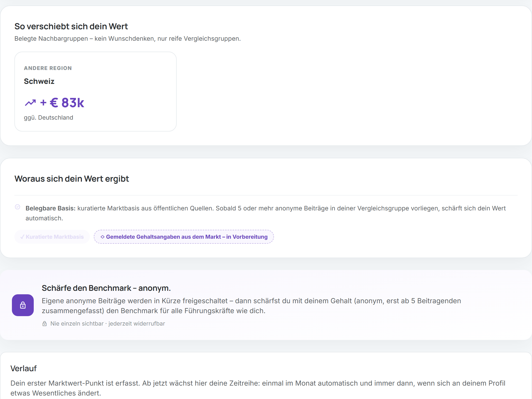Click heading 'Schärfe den Benchmark – anonym.'
The image size is (532, 399).
pos(106,288)
